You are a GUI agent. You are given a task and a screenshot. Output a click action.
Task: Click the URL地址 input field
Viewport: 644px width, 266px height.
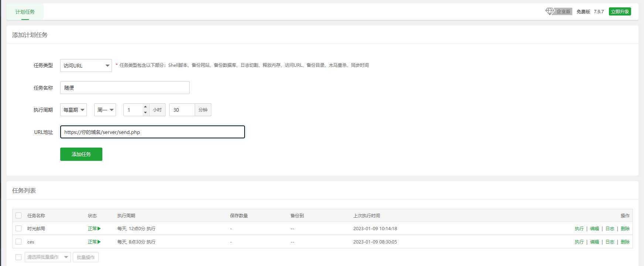click(x=153, y=132)
